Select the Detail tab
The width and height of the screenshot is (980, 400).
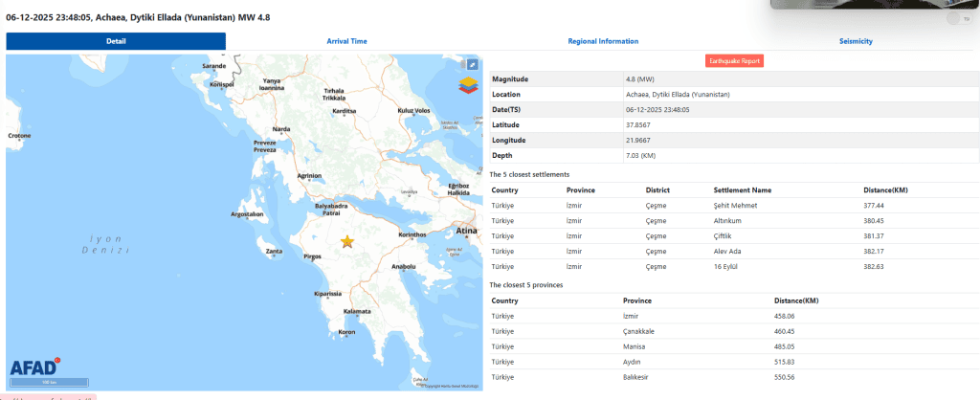pos(116,41)
